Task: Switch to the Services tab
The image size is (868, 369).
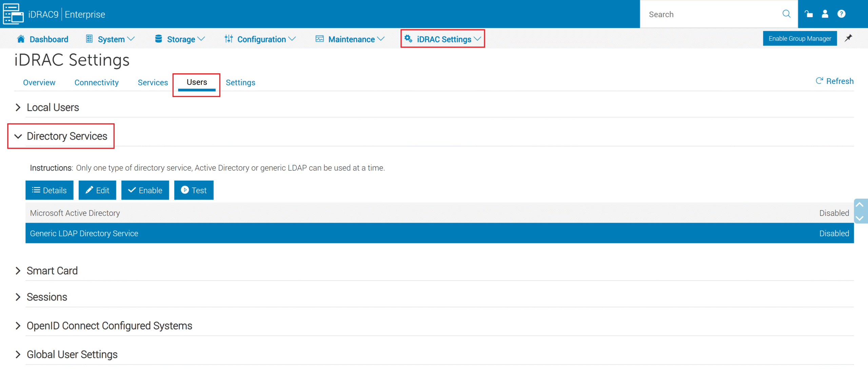Action: point(153,82)
